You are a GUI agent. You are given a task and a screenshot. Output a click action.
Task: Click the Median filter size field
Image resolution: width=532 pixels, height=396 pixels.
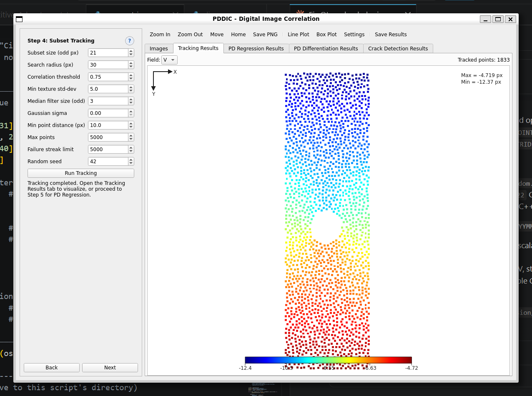(x=108, y=101)
